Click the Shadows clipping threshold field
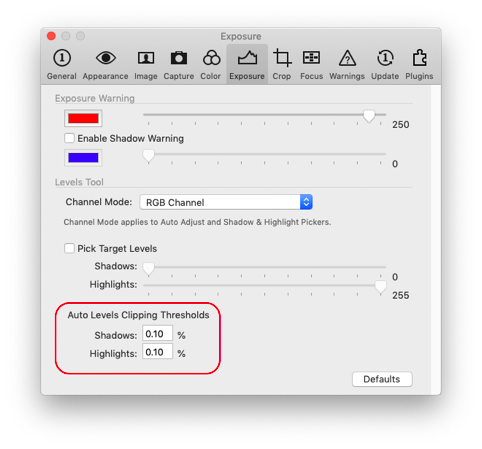Image resolution: width=482 pixels, height=449 pixels. [157, 333]
